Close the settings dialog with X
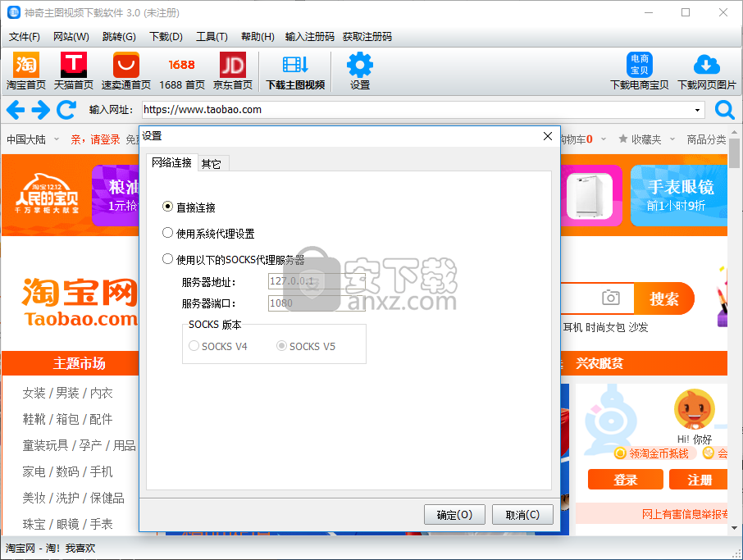The image size is (743, 560). click(x=548, y=136)
